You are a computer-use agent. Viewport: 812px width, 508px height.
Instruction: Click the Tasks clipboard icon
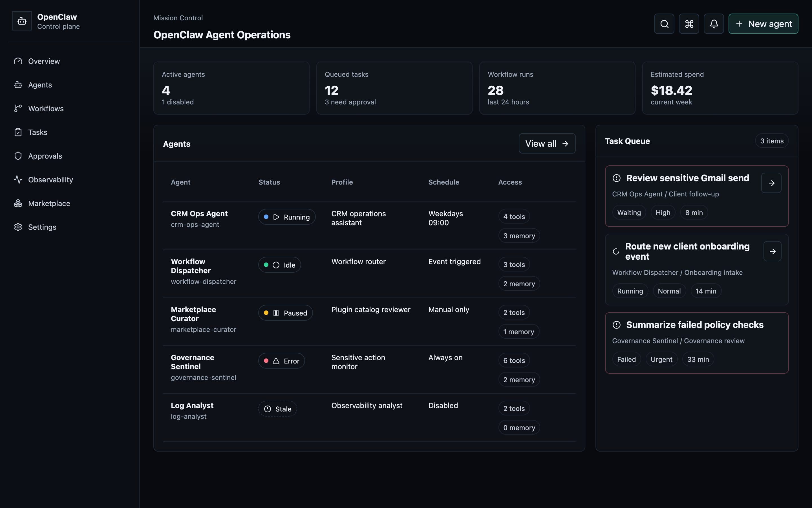click(18, 132)
